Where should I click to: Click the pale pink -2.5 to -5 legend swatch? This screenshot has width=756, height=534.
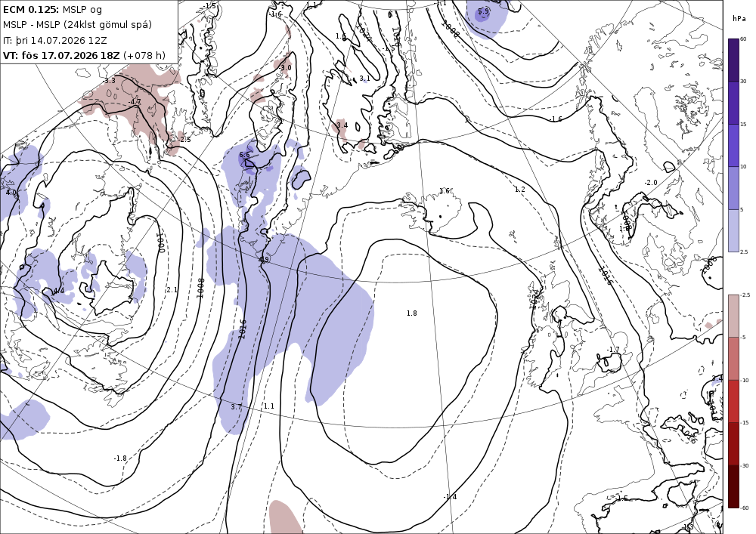733,316
